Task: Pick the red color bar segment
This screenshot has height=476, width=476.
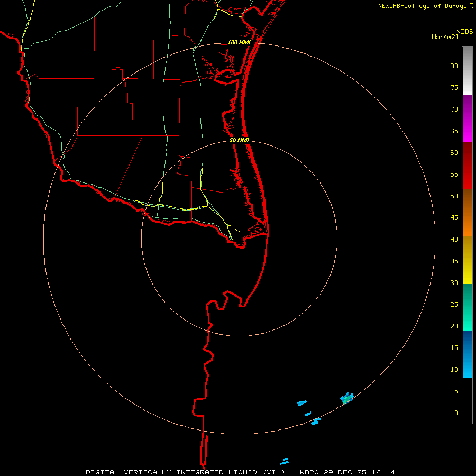Action: pos(467,166)
